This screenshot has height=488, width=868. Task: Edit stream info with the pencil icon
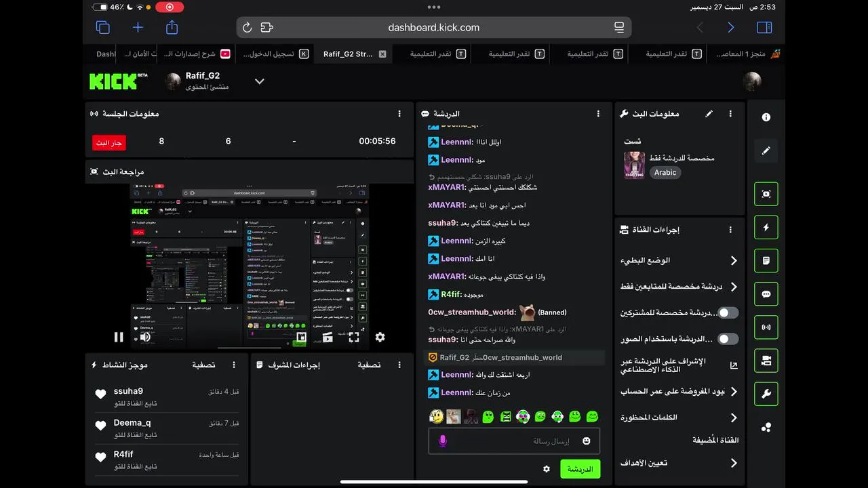coord(709,114)
